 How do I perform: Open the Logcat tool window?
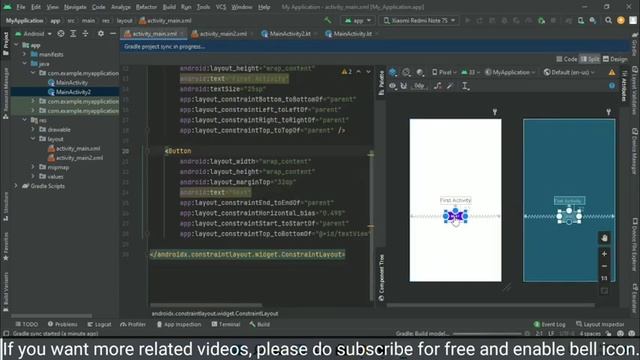tap(99, 324)
